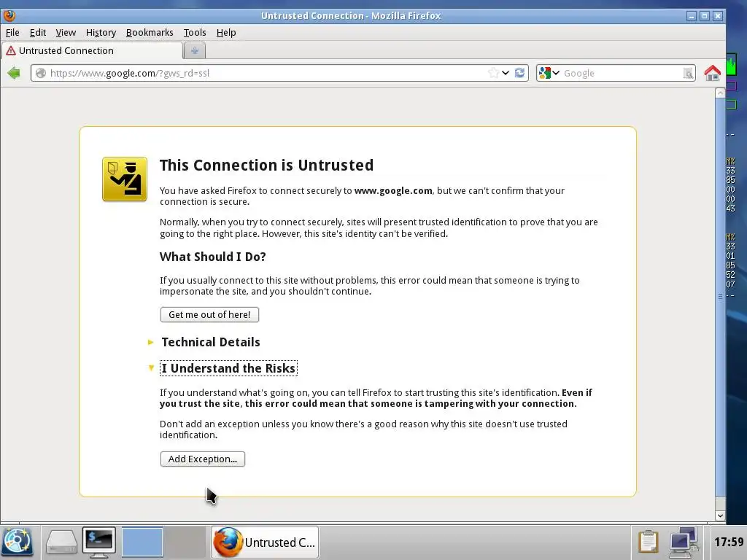Open search engine selection dropdown
The width and height of the screenshot is (747, 560).
click(555, 73)
